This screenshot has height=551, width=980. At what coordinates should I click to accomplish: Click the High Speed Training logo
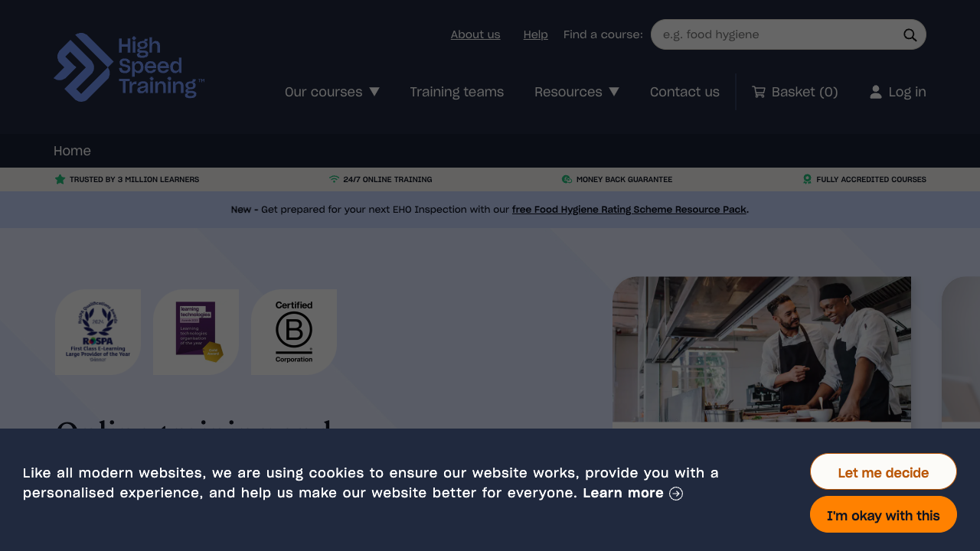tap(129, 67)
